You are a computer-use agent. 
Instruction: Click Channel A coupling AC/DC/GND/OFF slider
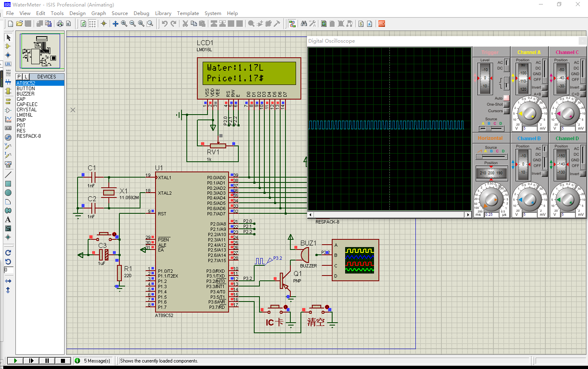click(x=545, y=71)
